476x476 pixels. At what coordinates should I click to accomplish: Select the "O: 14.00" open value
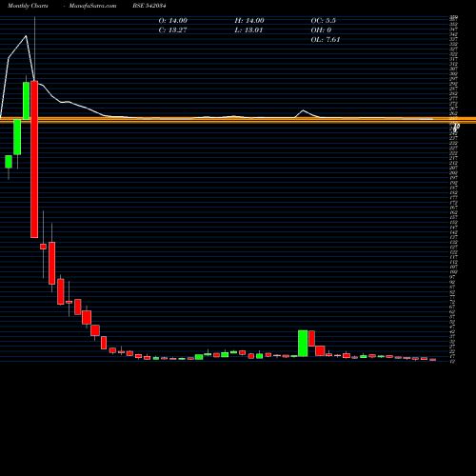coord(173,21)
